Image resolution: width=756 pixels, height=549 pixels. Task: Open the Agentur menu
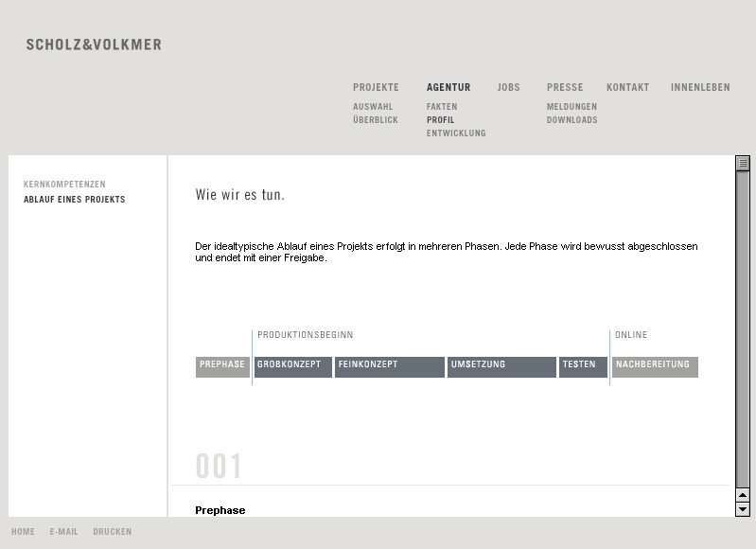[448, 87]
